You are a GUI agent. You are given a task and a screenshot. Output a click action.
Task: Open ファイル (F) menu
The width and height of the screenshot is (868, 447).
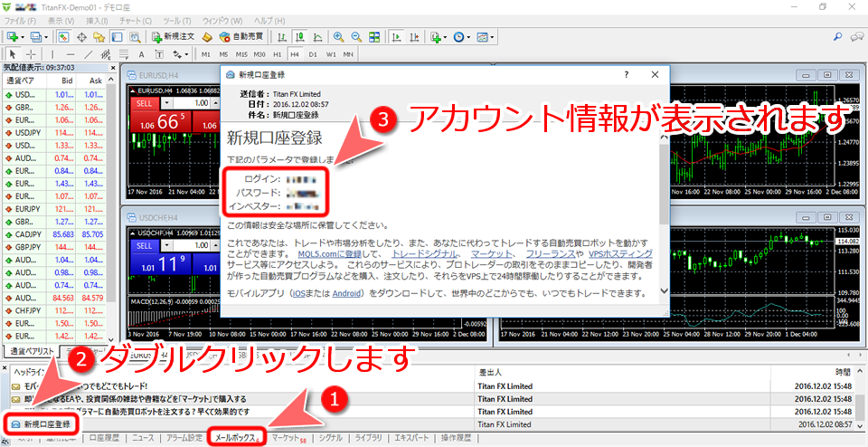(20, 21)
